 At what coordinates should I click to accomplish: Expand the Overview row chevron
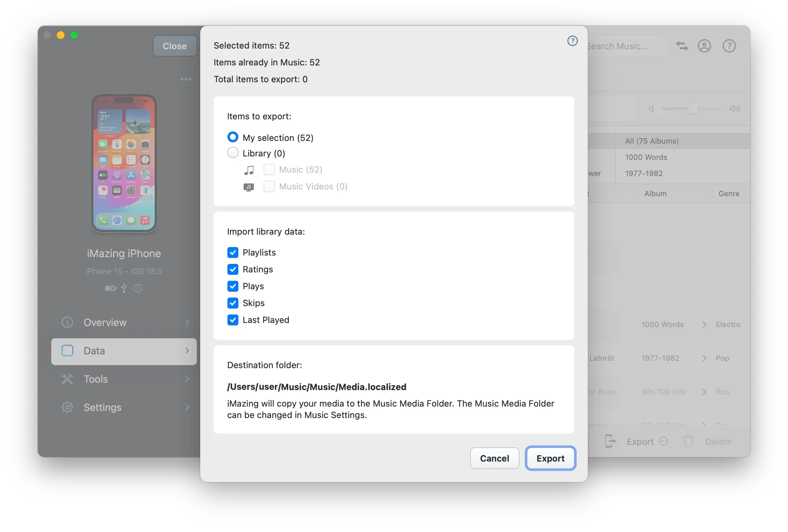tap(187, 322)
